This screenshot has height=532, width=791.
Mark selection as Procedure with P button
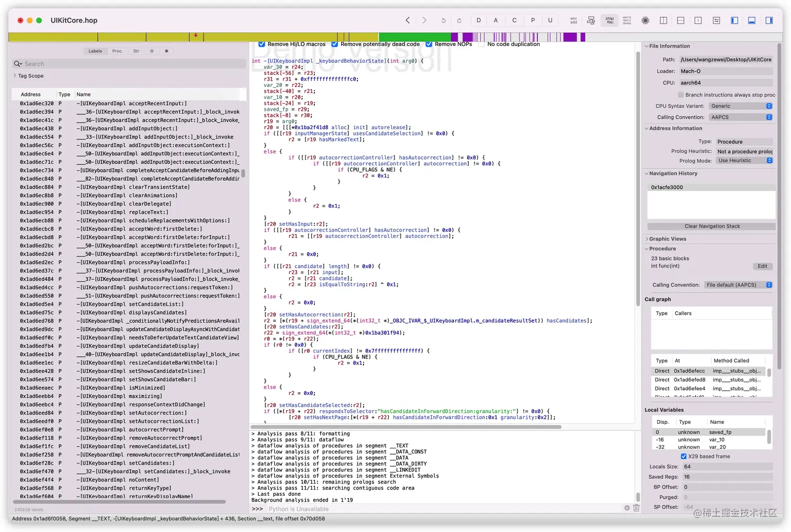click(533, 20)
